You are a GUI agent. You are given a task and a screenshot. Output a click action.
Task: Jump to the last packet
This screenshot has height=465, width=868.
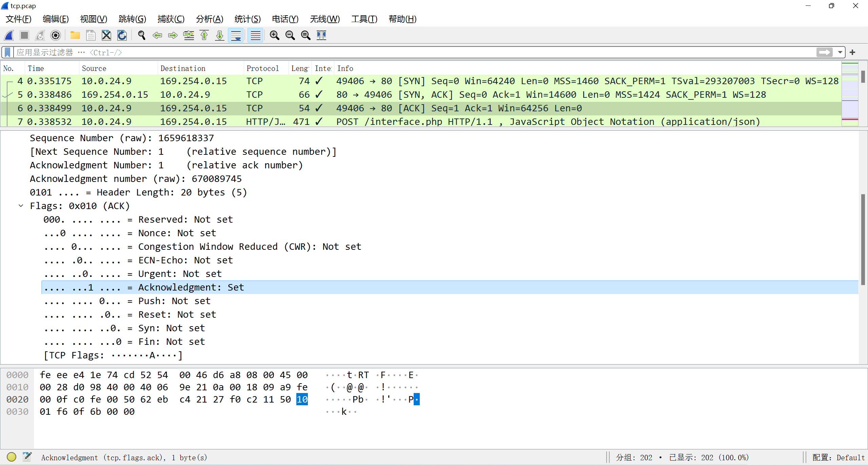click(220, 35)
